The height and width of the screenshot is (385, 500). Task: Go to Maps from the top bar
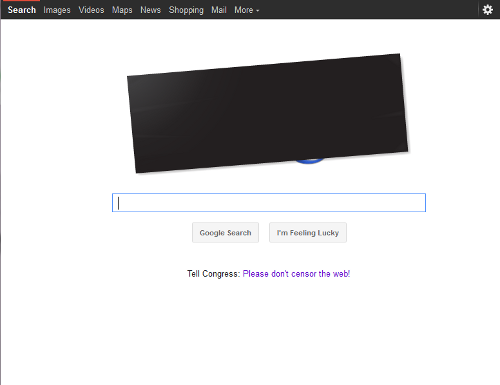(x=122, y=10)
